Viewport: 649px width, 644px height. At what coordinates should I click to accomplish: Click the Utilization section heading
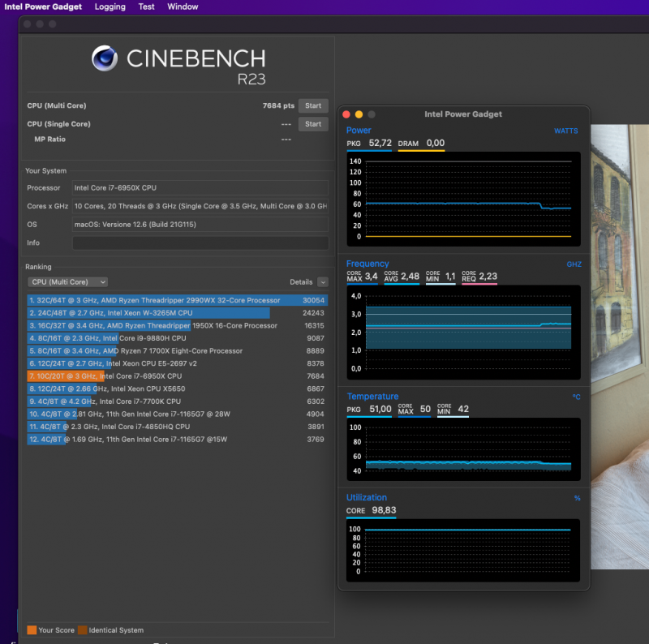[367, 497]
